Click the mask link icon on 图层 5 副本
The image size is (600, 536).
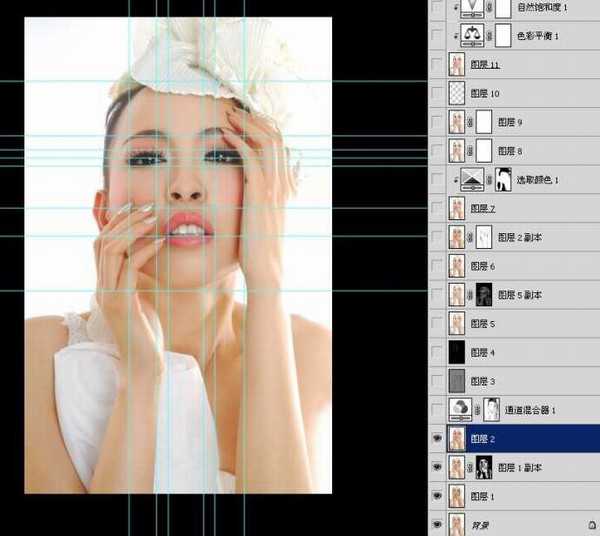[x=470, y=295]
